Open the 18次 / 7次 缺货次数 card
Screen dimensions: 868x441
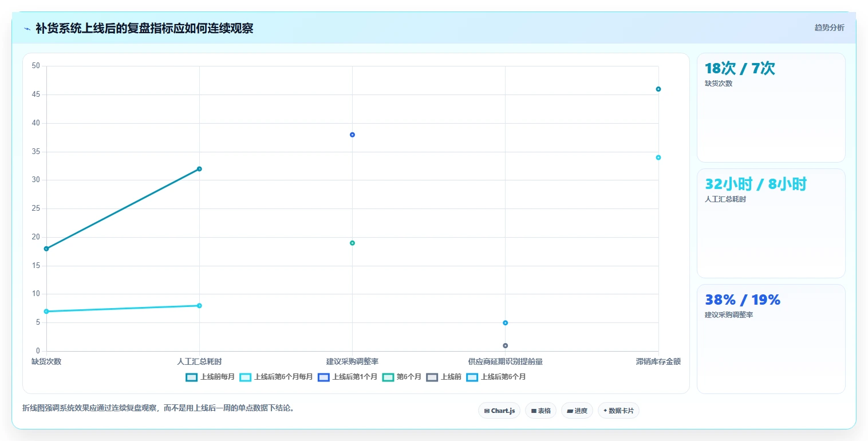771,108
